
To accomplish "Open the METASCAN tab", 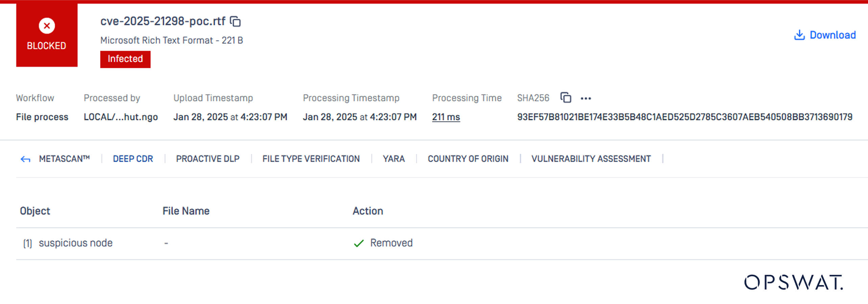I will coord(64,159).
